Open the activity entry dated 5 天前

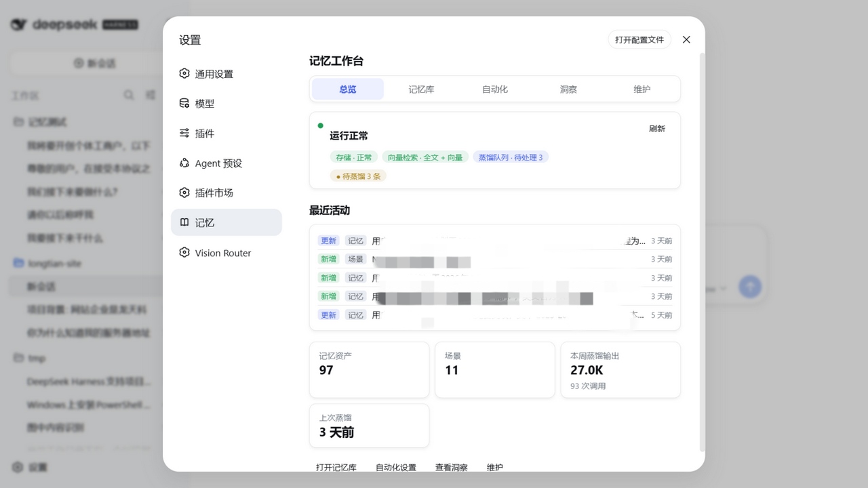(x=495, y=315)
